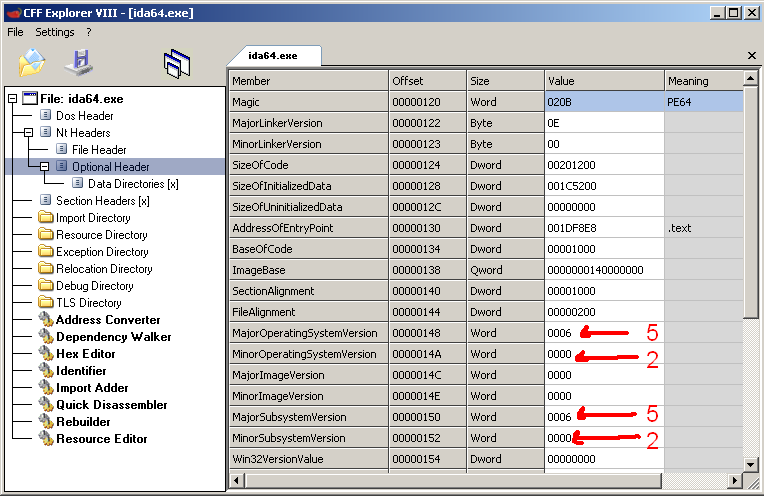This screenshot has width=764, height=496.
Task: Click the CFF Explorer title bar app icon
Action: (15, 13)
